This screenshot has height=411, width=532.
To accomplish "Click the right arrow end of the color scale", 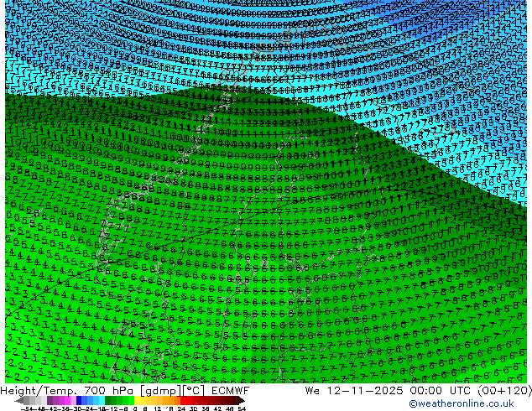I will coord(242,400).
